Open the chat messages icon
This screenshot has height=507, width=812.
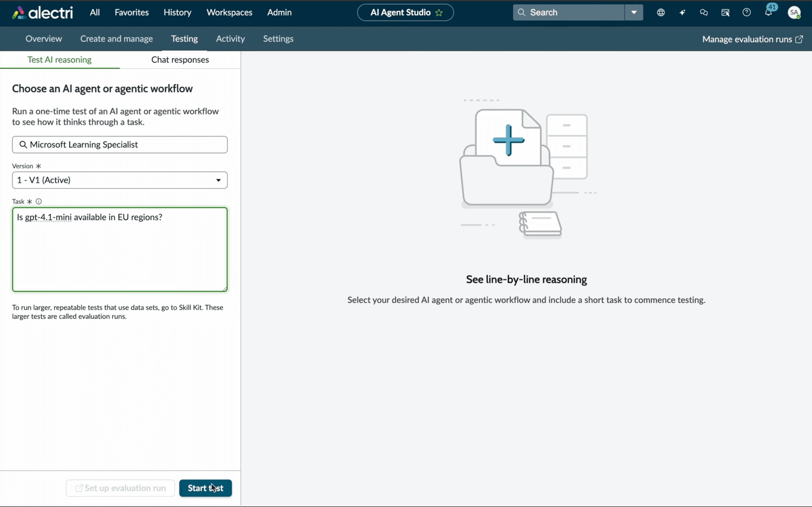[704, 12]
